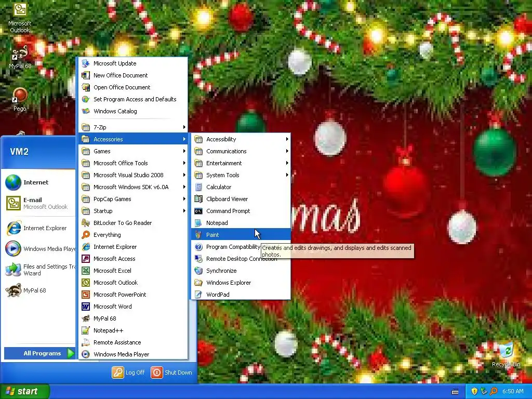The image size is (532, 399).
Task: Click the Windows Explorer icon
Action: [198, 283]
